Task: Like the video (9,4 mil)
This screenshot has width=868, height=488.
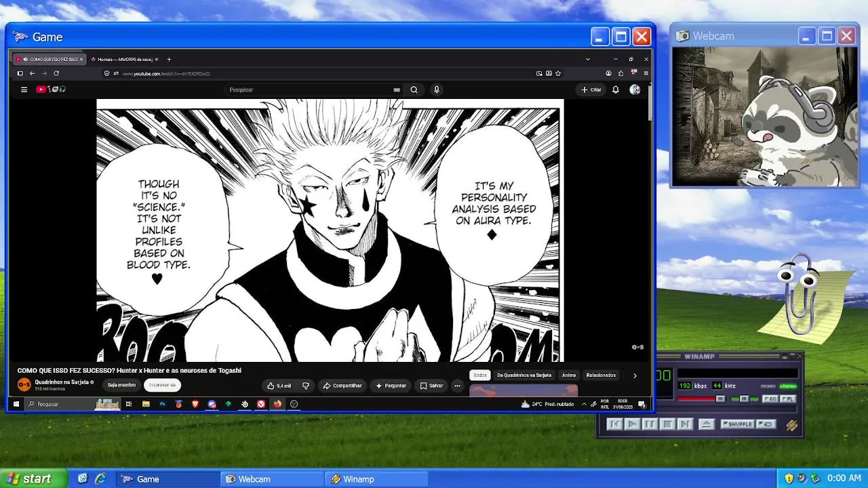Action: 279,386
